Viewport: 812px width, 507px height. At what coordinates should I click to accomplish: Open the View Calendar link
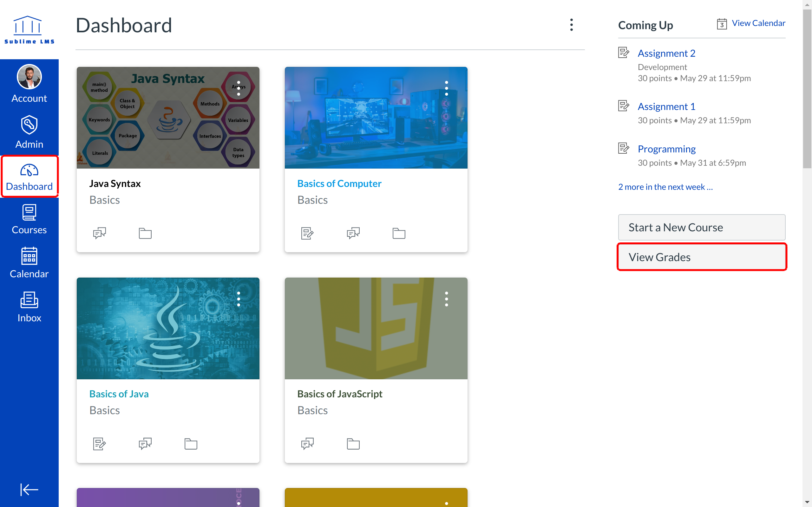coord(758,23)
